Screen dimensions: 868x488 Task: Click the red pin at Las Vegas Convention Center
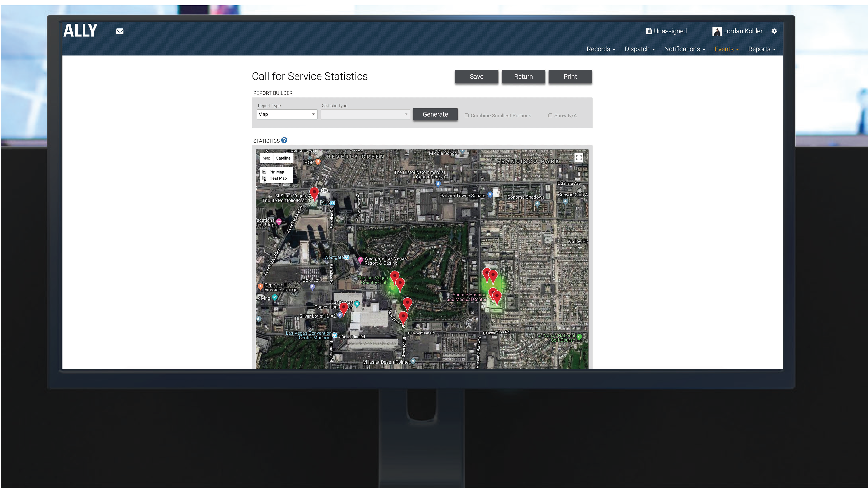[343, 310]
